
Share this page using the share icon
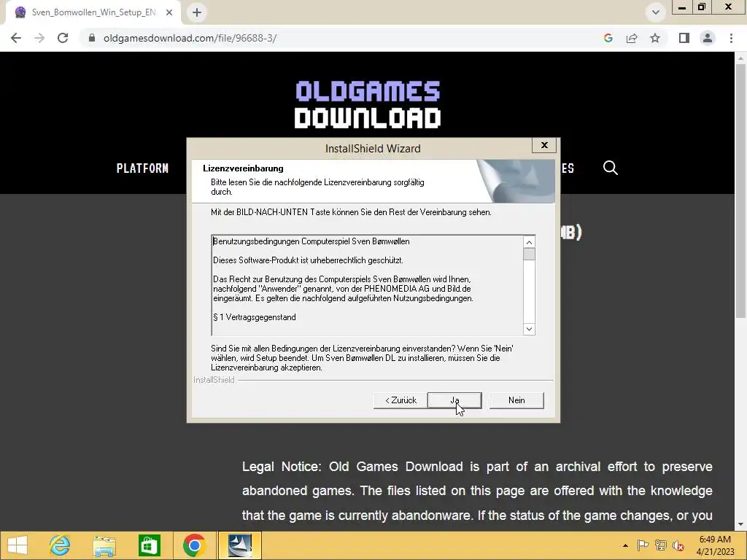pos(632,38)
